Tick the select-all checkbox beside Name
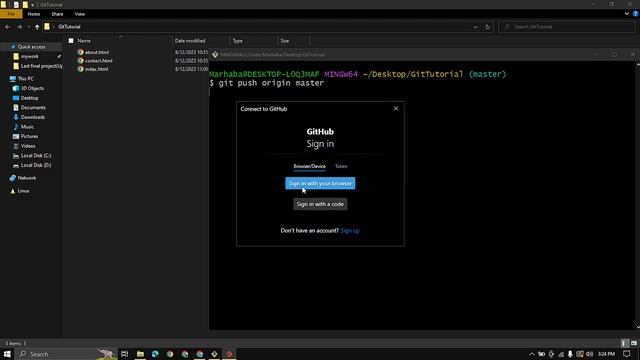 71,41
